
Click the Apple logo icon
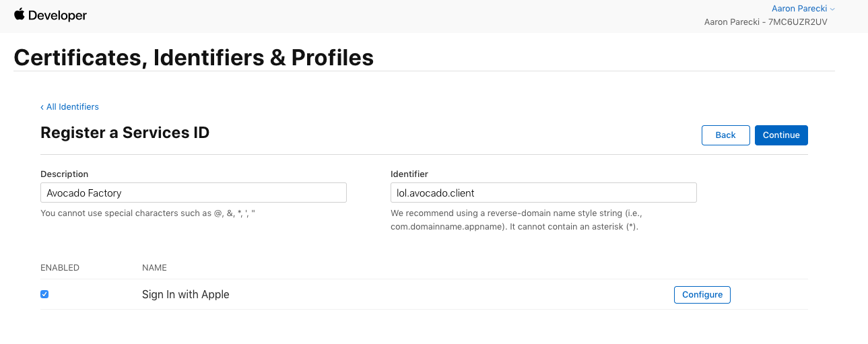click(19, 14)
